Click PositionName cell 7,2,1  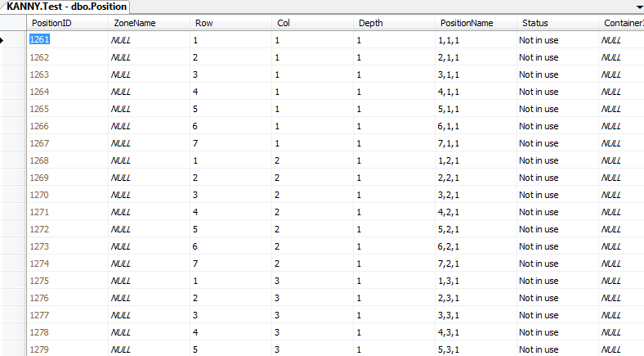(476, 264)
